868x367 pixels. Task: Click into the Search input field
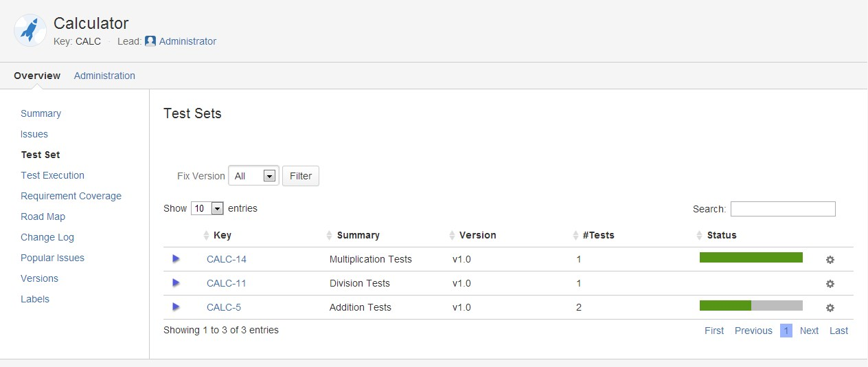click(783, 209)
